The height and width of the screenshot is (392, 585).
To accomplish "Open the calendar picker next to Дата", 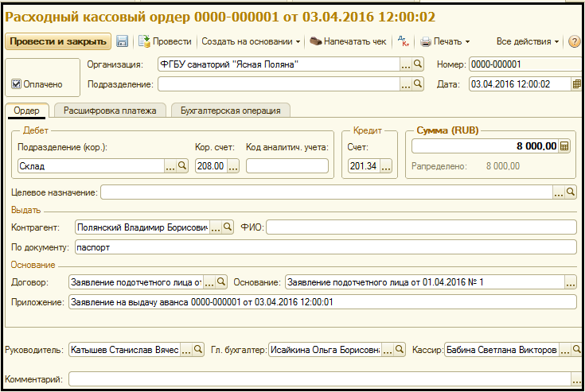I will click(x=576, y=84).
